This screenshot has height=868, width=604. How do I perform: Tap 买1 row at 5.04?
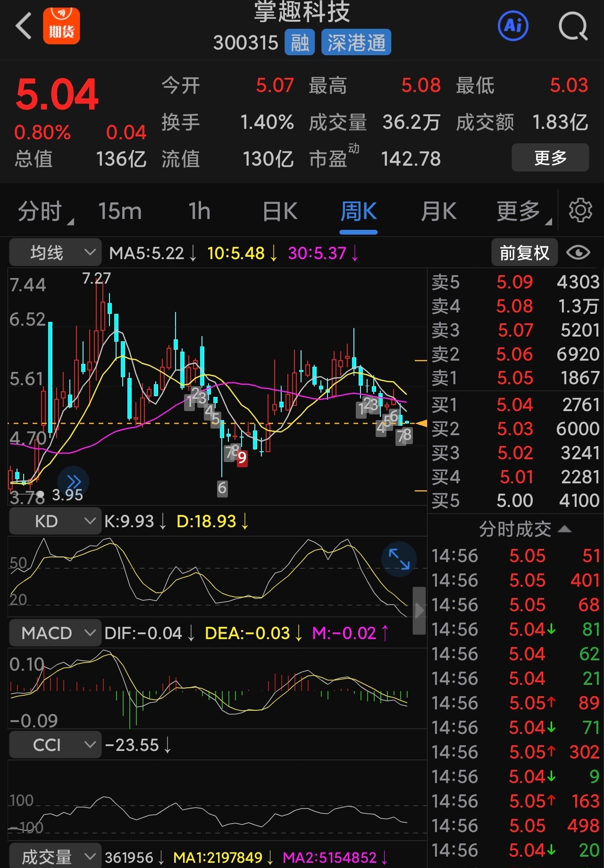515,405
